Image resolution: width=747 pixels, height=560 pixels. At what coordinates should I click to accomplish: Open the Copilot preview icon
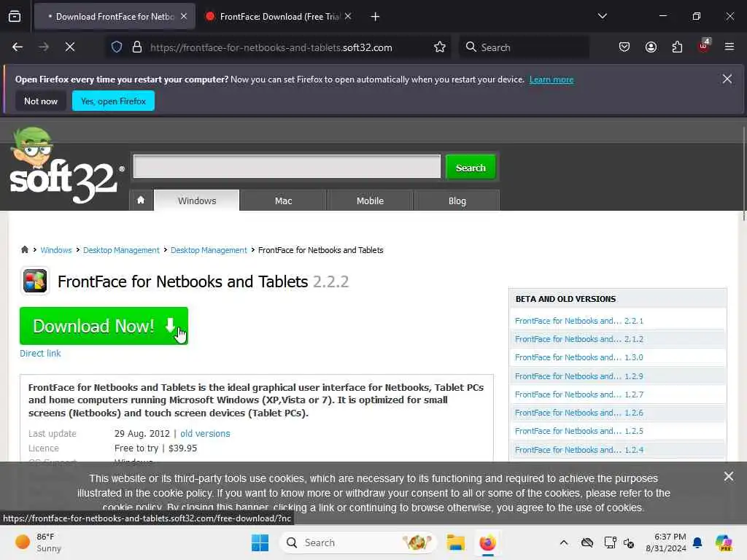pos(724,542)
